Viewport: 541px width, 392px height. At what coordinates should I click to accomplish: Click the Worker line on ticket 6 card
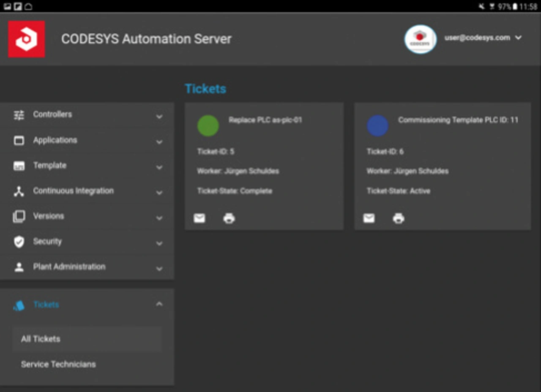(x=407, y=171)
